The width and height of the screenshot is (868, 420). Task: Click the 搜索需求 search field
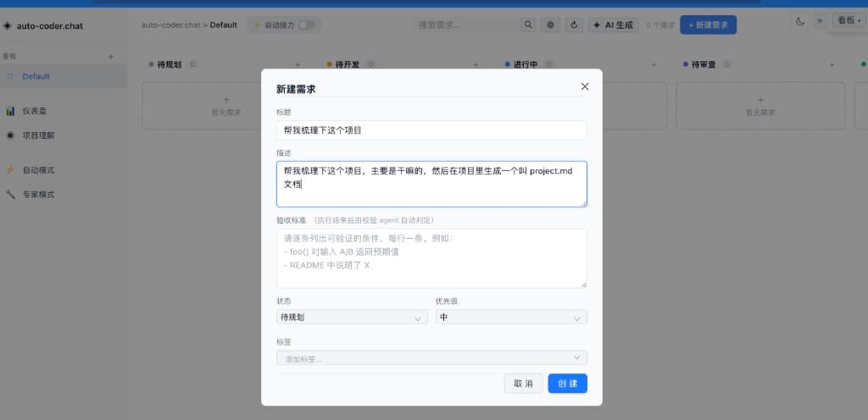coord(468,25)
